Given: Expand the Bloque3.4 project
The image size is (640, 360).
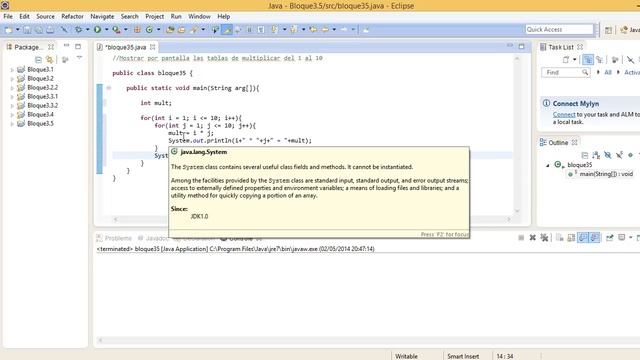Looking at the screenshot, I should [12, 115].
